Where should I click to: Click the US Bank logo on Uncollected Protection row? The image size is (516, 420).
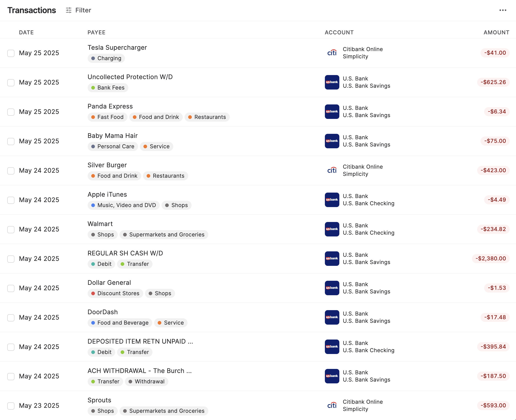pyautogui.click(x=332, y=82)
